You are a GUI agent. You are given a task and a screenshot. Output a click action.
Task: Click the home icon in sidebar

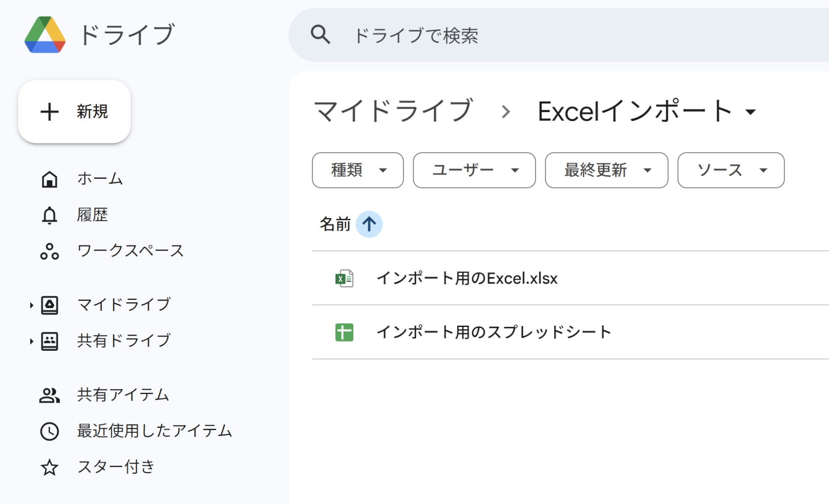pos(49,179)
